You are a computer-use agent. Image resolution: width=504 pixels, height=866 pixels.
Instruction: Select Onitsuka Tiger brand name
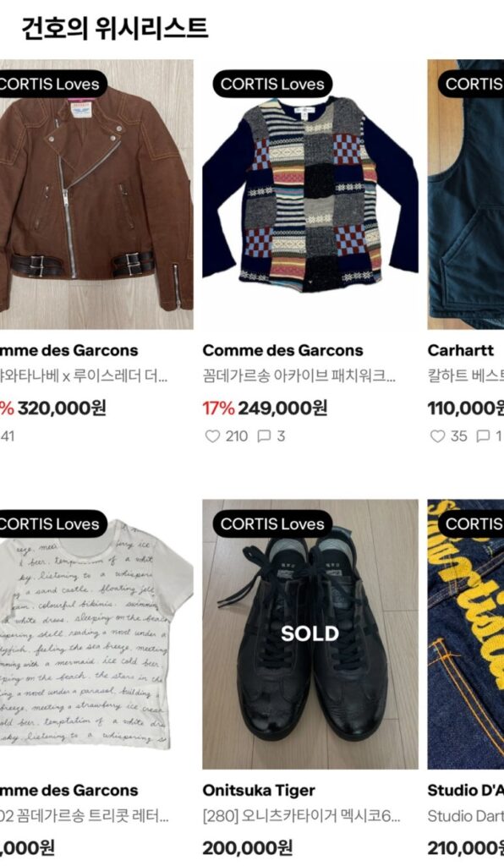pyautogui.click(x=259, y=791)
